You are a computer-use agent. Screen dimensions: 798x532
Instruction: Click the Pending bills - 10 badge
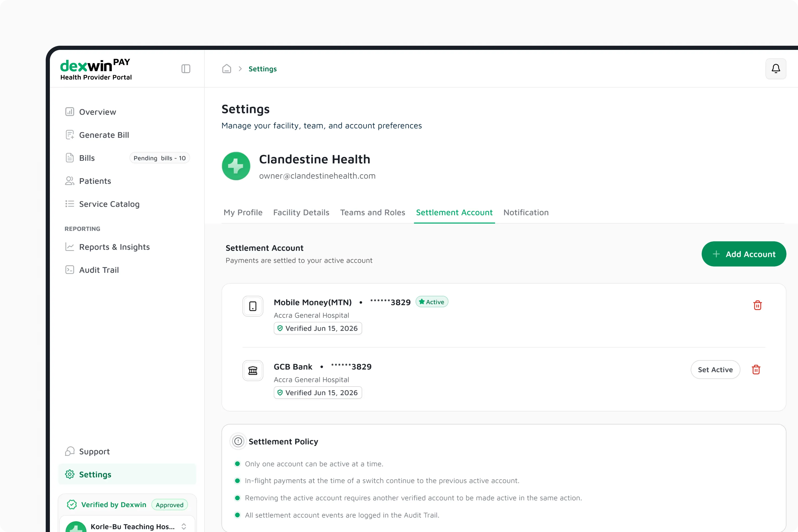click(x=159, y=158)
